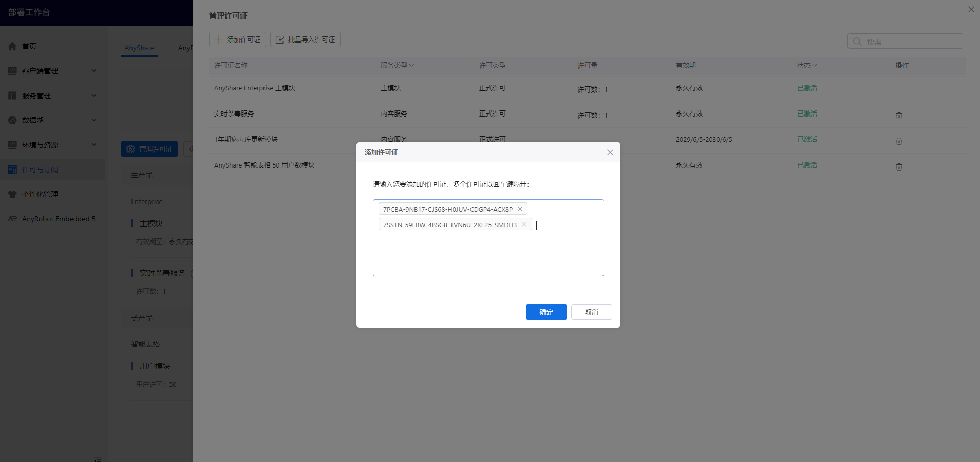Click the 客户端管理 sidebar icon
This screenshot has width=980, height=462.
pos(12,71)
